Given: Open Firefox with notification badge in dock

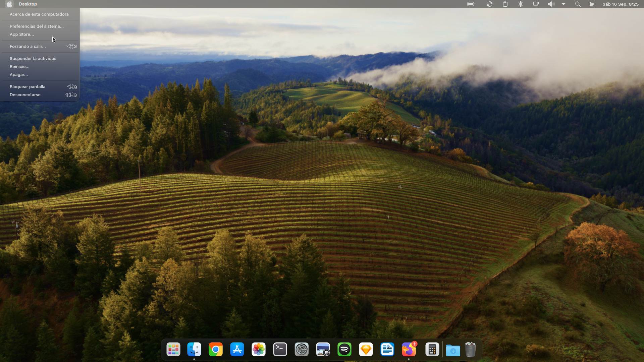Looking at the screenshot, I should [409, 350].
